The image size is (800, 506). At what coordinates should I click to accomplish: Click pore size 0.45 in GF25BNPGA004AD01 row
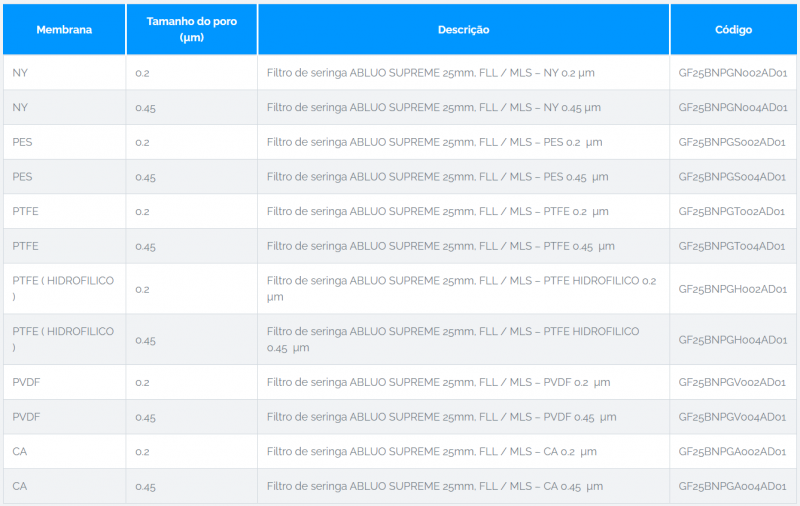click(145, 487)
